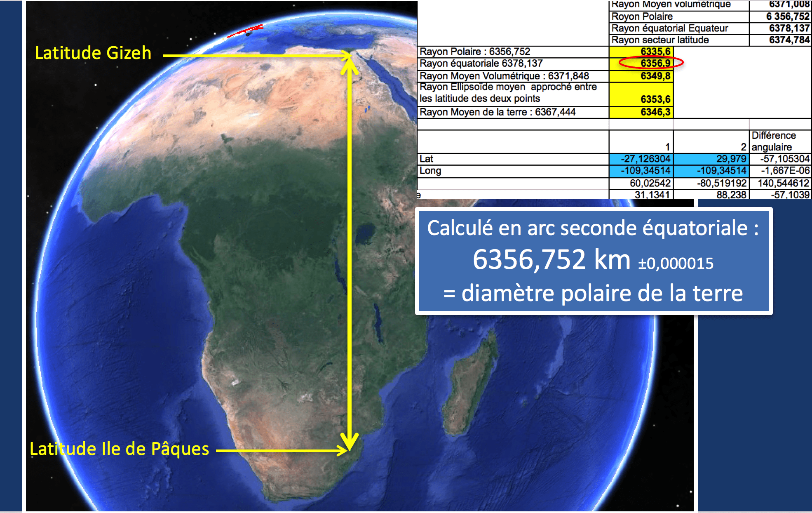Select the "Long" row label
The height and width of the screenshot is (513, 812).
[x=513, y=171]
